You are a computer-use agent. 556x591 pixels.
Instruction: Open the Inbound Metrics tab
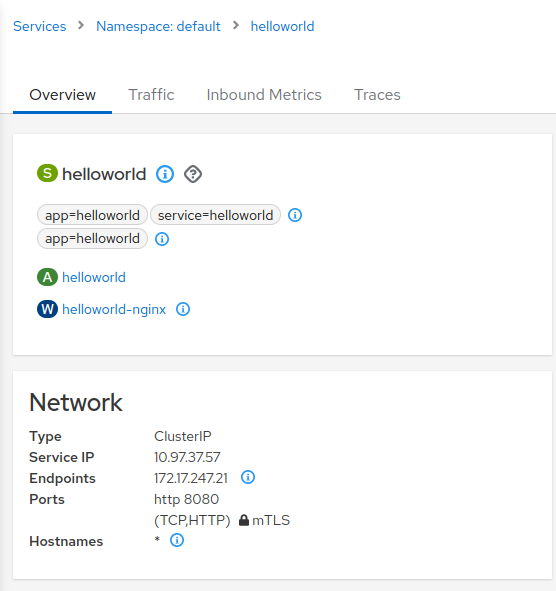(264, 95)
